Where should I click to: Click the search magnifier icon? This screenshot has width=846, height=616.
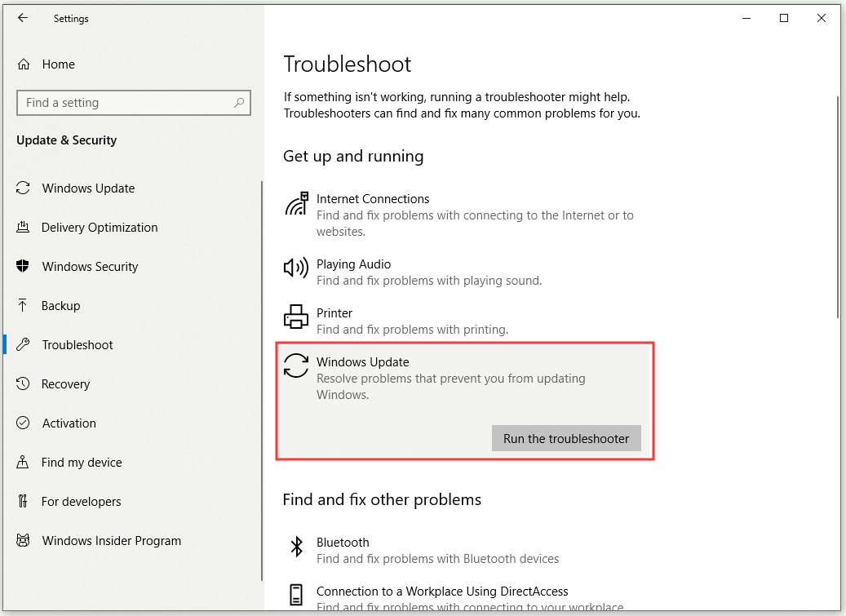click(x=239, y=103)
